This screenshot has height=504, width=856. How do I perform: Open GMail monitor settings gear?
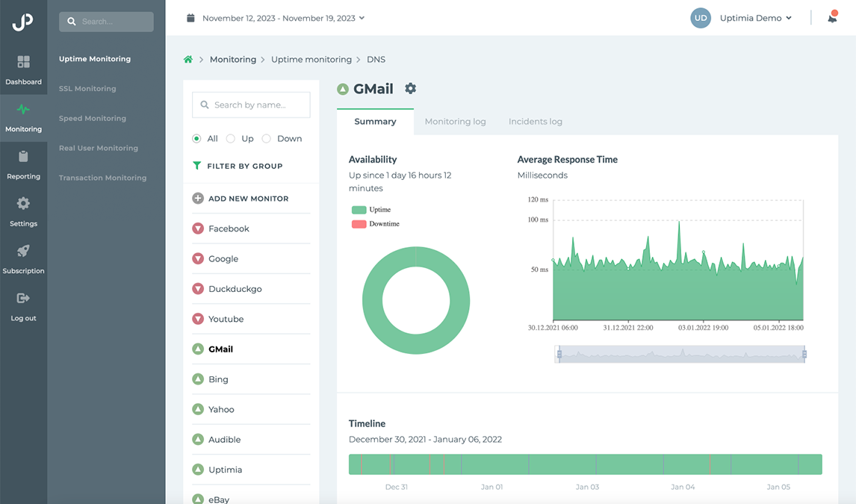click(x=411, y=88)
